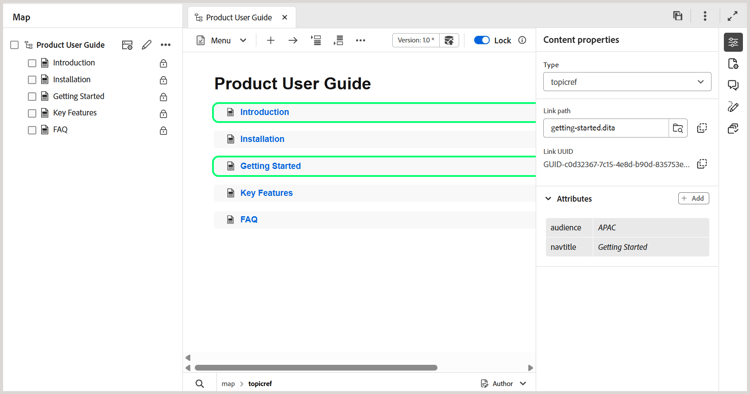Click lock icon next to Getting Started
This screenshot has height=394, width=750.
tap(163, 97)
